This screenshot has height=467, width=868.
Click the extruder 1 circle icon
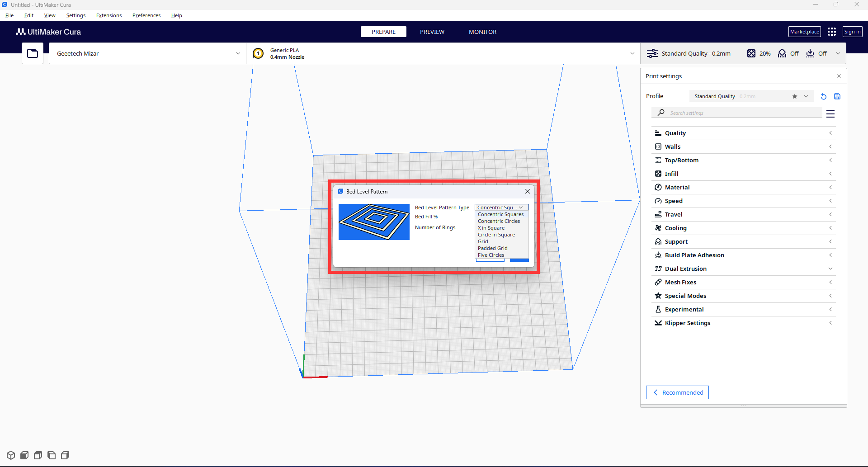point(258,53)
